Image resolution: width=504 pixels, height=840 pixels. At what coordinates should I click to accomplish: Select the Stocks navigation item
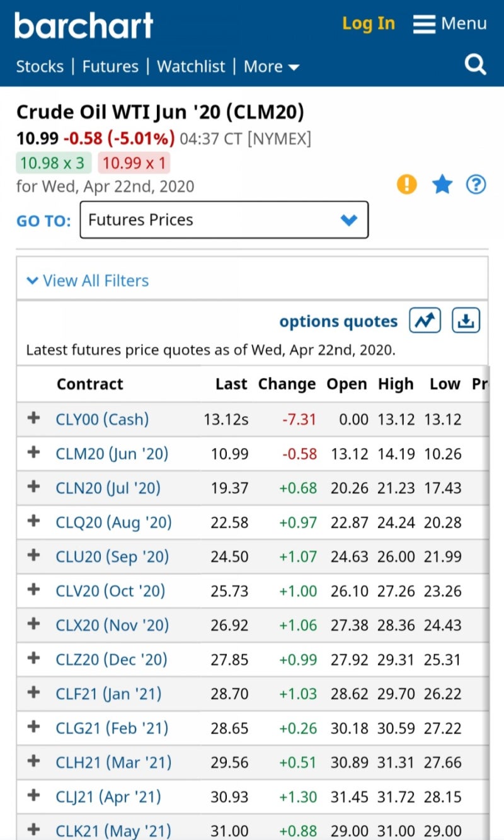[x=40, y=66]
